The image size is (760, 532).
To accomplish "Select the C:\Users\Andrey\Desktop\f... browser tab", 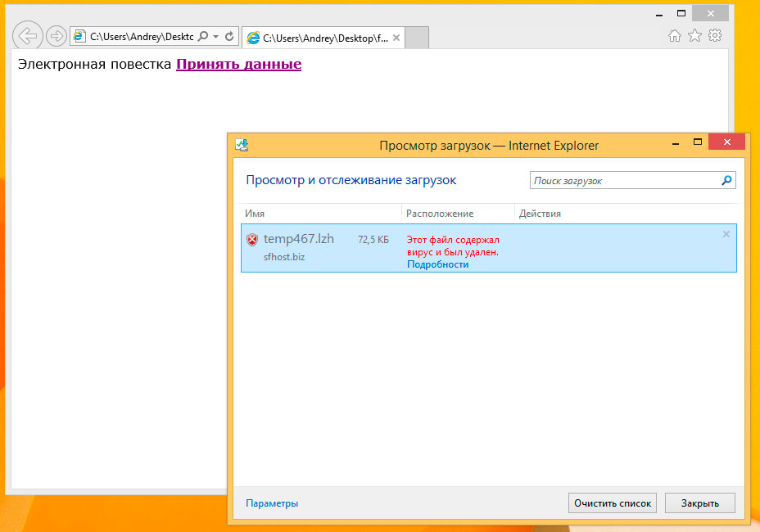I will pyautogui.click(x=323, y=38).
